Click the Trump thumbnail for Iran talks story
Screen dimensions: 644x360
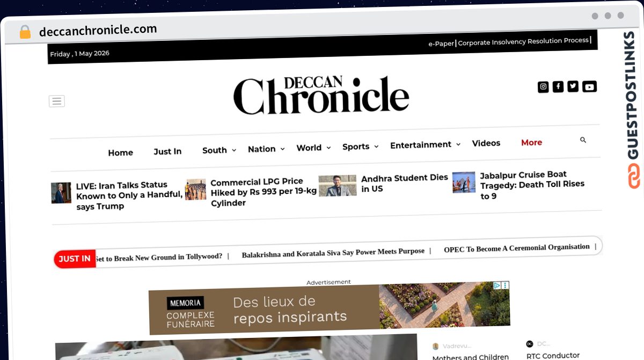tap(61, 193)
